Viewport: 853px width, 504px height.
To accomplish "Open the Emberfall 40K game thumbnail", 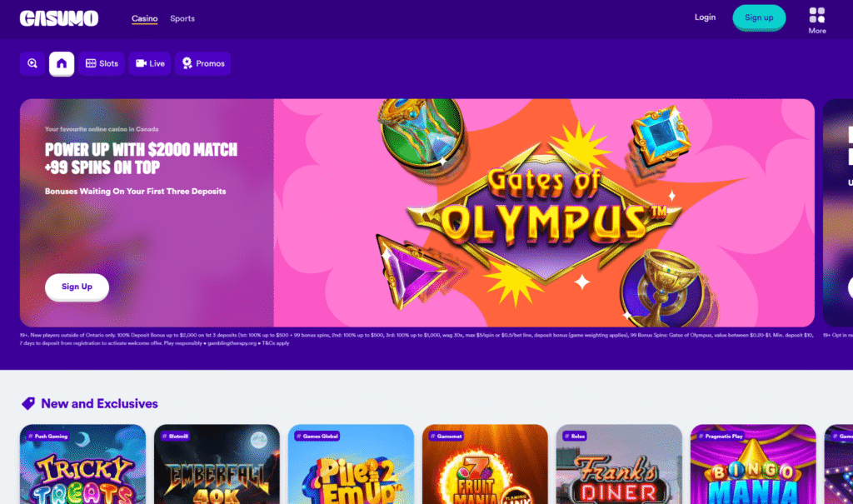I will tap(217, 464).
